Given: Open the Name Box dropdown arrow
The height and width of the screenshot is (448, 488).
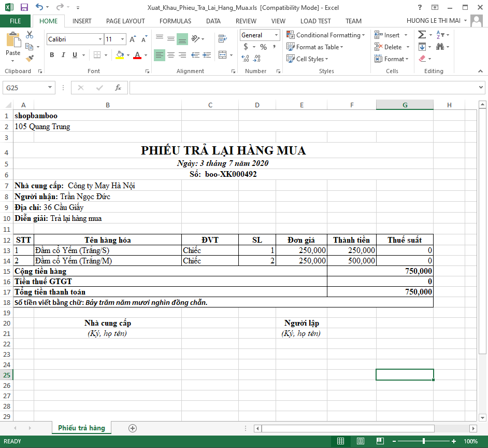Looking at the screenshot, I should [50, 88].
